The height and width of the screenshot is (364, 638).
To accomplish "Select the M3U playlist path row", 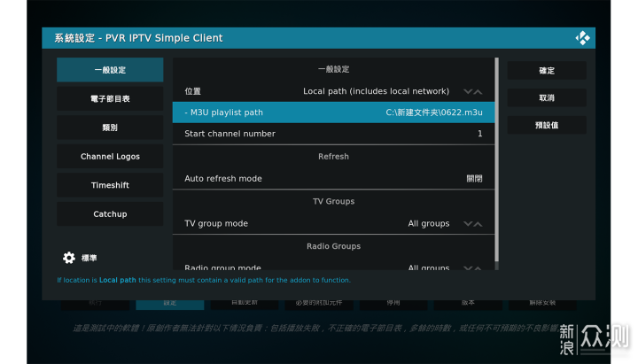I will (x=333, y=112).
